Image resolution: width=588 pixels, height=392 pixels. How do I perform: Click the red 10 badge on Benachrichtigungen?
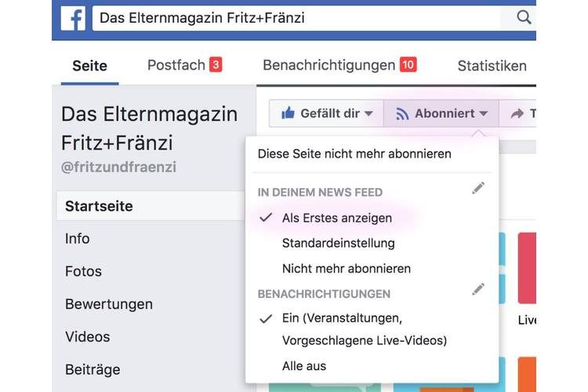408,64
